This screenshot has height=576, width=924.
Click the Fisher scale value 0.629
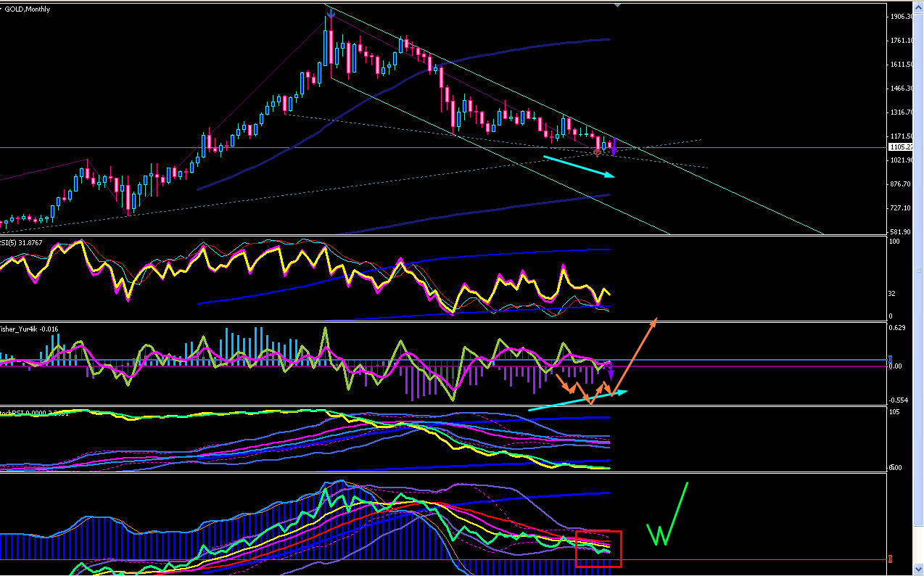click(899, 328)
